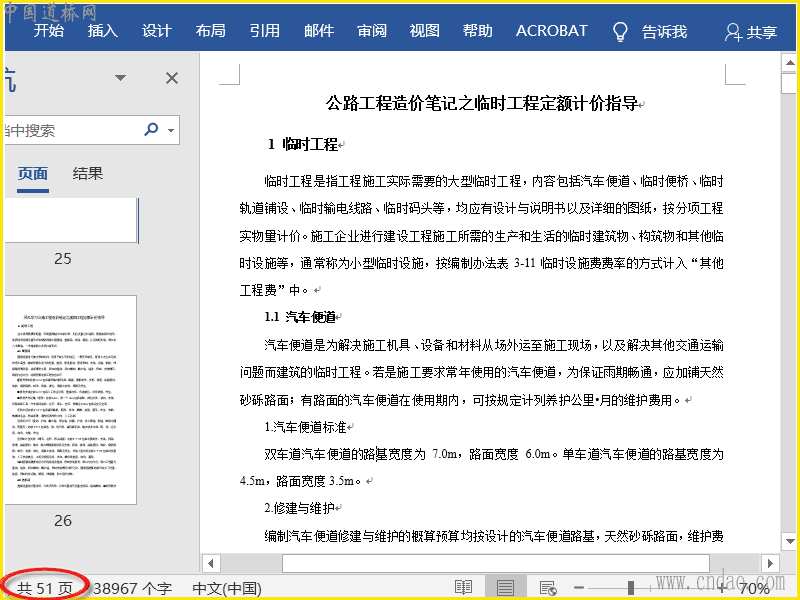This screenshot has width=800, height=600.
Task: Select page 26 thumbnail
Action: point(70,400)
